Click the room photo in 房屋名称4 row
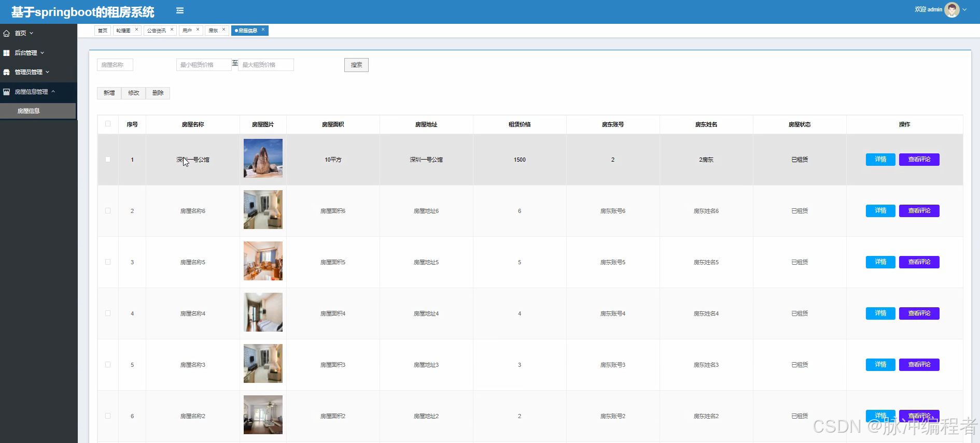 [x=263, y=312]
